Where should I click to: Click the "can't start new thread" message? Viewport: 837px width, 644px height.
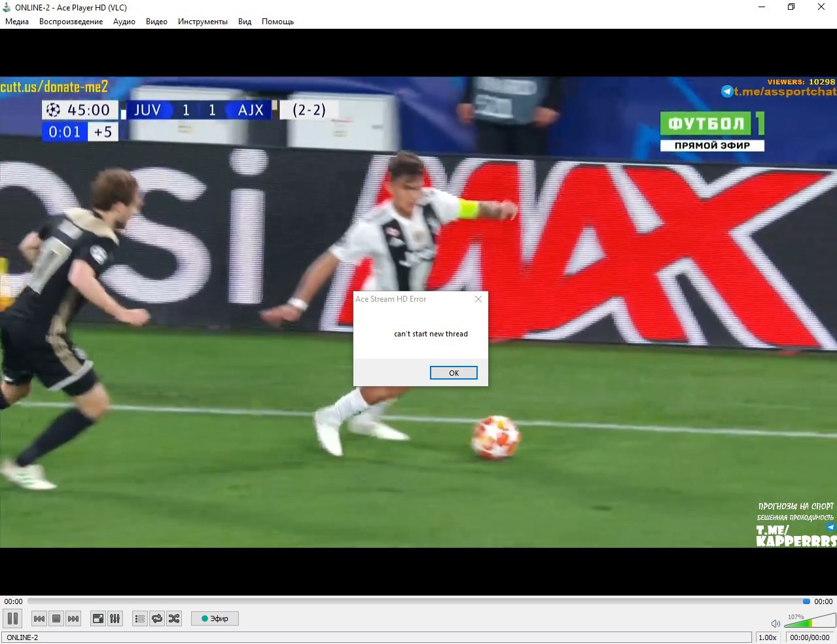[431, 334]
